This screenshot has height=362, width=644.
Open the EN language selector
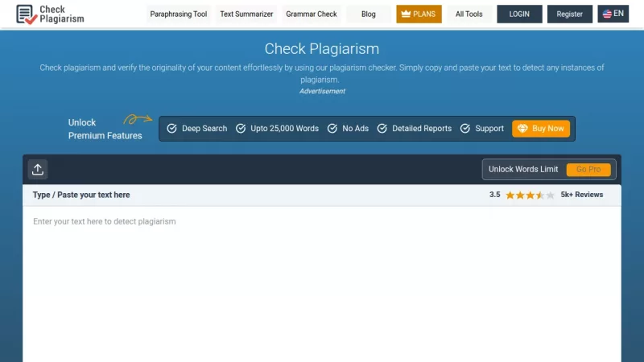coord(613,14)
